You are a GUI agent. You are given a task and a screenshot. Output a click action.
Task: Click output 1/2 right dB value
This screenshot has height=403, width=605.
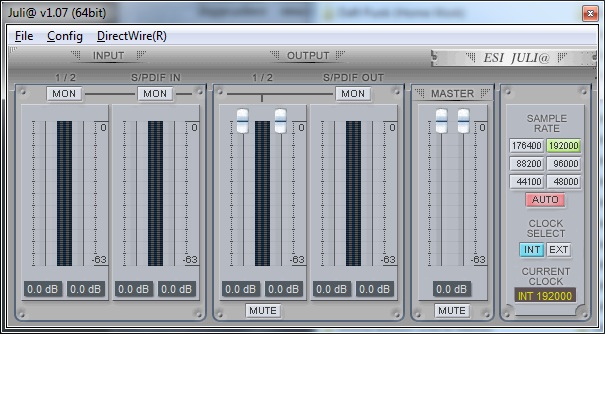tap(284, 289)
